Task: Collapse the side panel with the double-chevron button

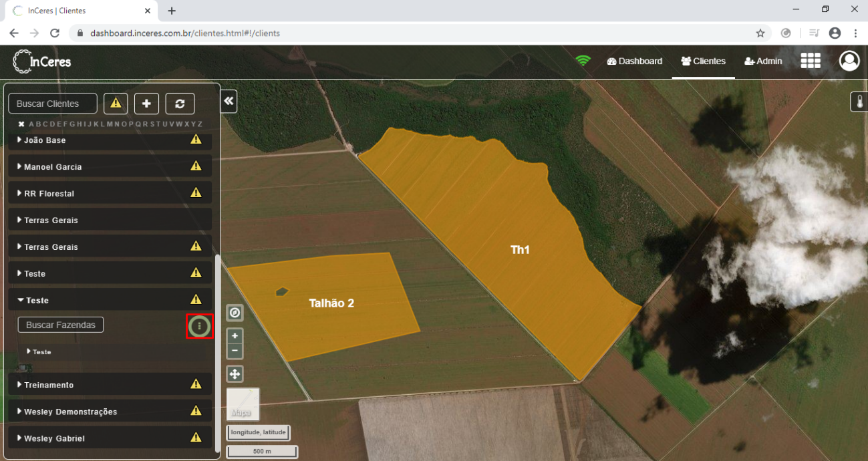Action: click(x=229, y=101)
